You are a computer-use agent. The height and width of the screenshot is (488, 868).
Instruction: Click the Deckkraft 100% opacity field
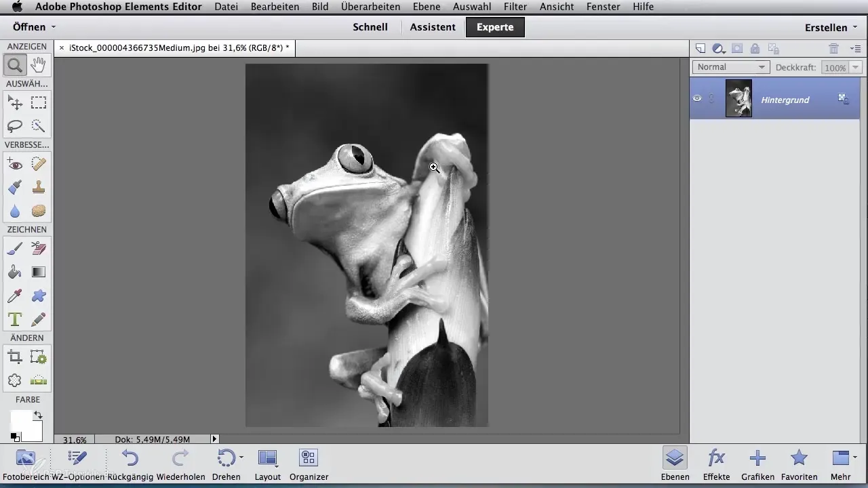coord(835,67)
